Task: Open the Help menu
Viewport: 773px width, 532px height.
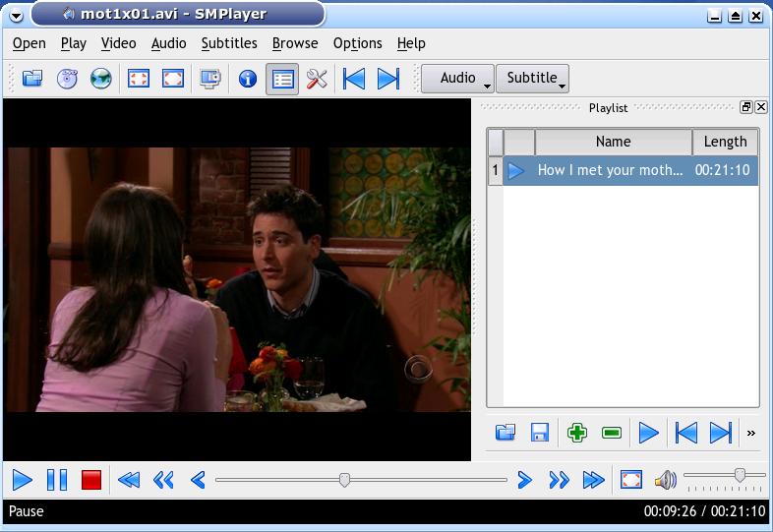Action: pos(411,43)
